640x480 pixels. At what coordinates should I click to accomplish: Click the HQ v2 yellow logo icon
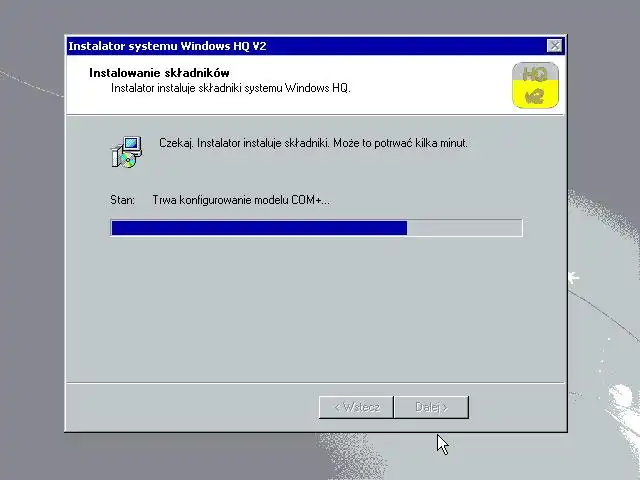pyautogui.click(x=535, y=85)
